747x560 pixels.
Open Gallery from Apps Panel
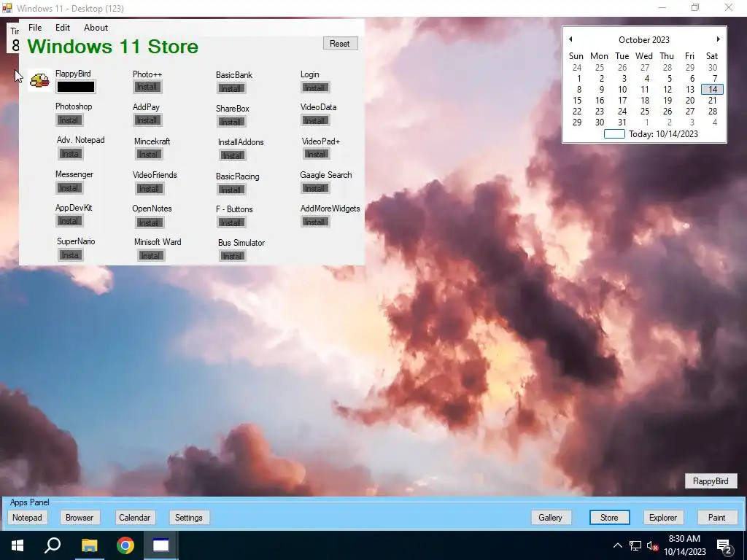click(x=551, y=518)
